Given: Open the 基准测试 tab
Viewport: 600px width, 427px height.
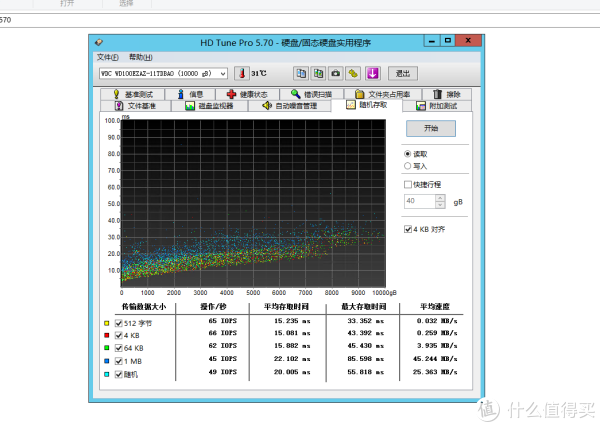Looking at the screenshot, I should click(x=133, y=94).
